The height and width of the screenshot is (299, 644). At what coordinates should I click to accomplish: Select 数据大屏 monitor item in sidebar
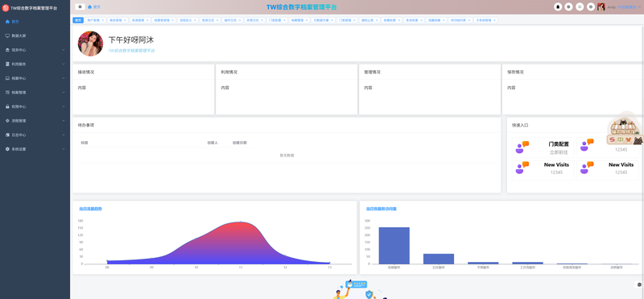(35, 35)
